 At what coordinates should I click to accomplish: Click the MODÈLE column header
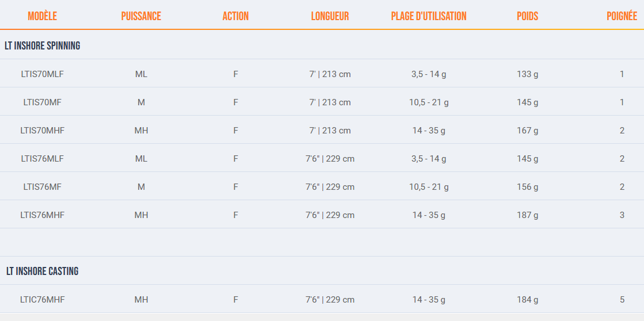tap(42, 16)
